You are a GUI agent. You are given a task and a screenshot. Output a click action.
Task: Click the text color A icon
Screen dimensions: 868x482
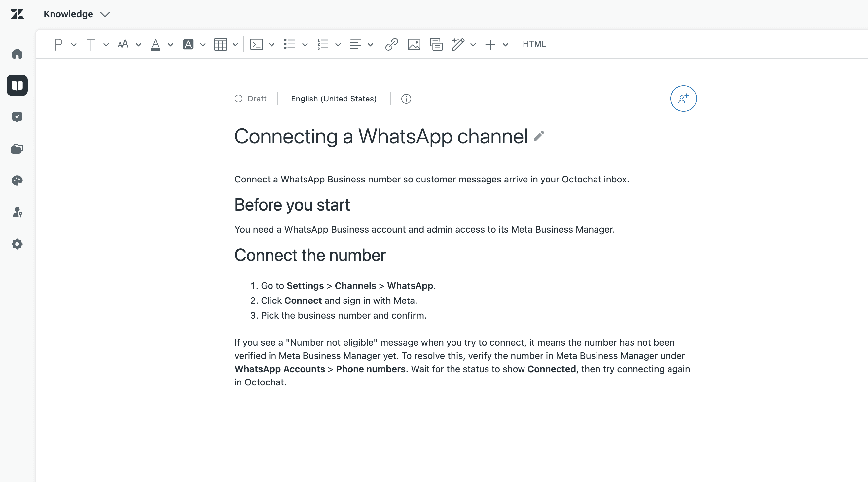(x=155, y=44)
